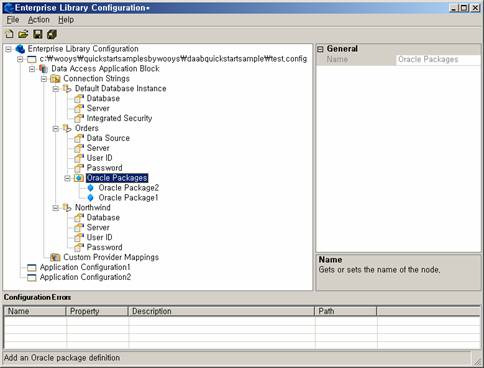Click the Name property value field
This screenshot has width=484, height=368.
click(x=438, y=59)
